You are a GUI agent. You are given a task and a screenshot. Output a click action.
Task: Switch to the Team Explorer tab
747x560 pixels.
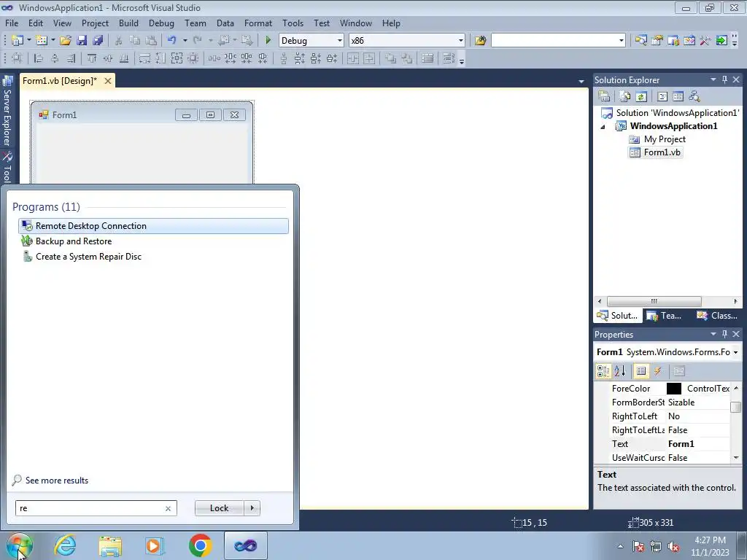(665, 316)
